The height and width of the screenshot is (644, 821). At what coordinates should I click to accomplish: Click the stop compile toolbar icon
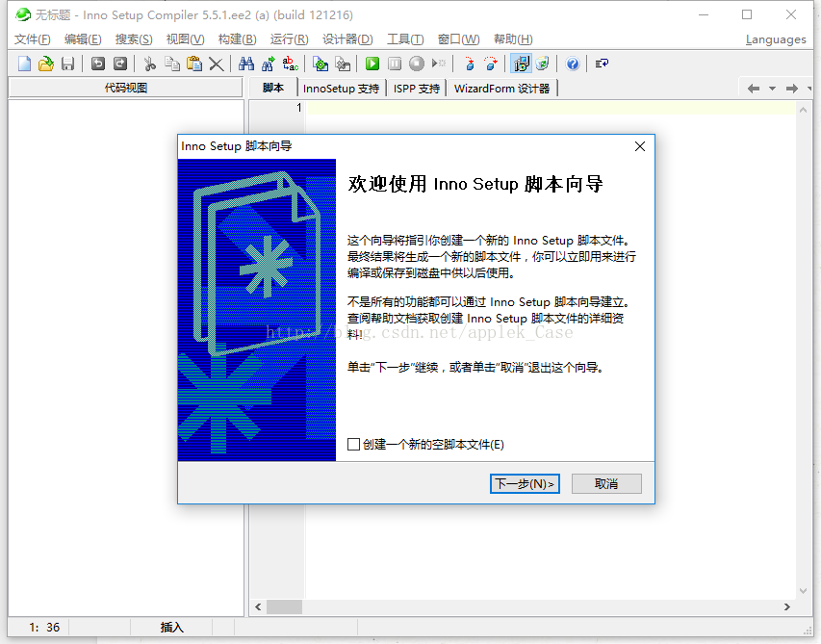click(x=343, y=64)
